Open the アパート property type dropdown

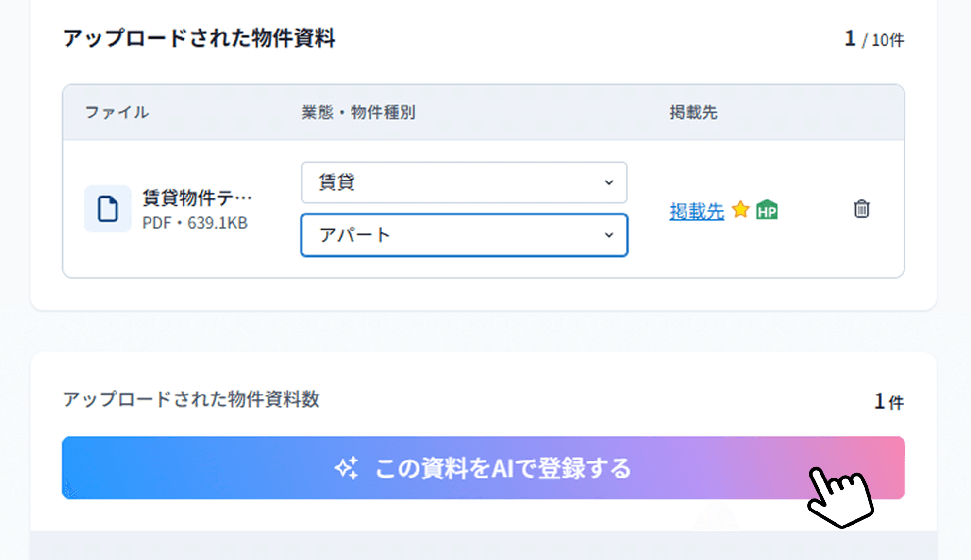(x=464, y=235)
